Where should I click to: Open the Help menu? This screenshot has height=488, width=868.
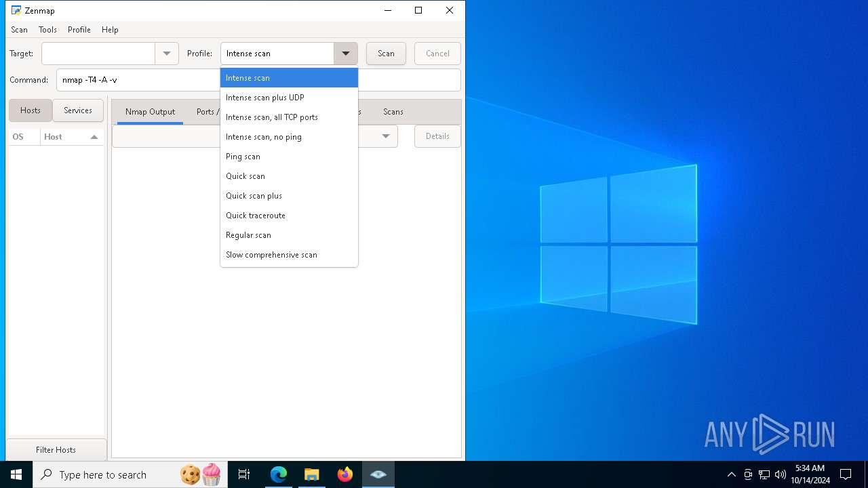tap(110, 30)
